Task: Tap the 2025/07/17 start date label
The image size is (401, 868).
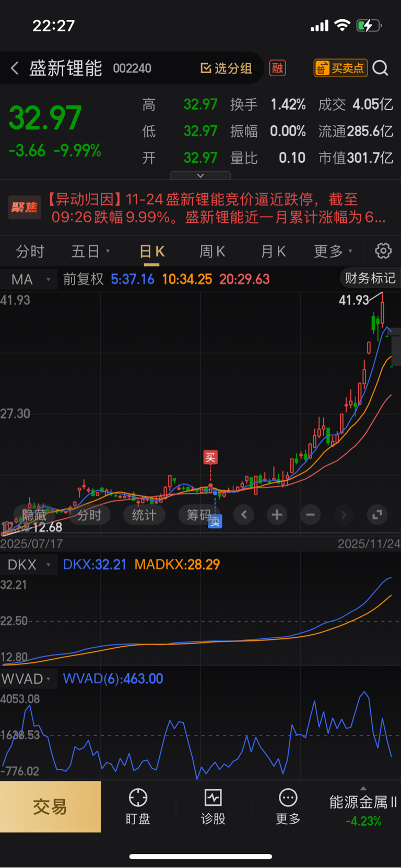Action: (x=31, y=544)
